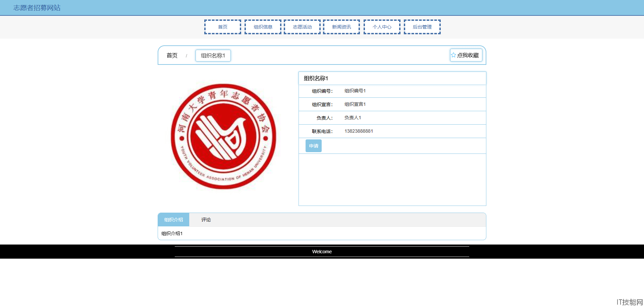Click the value 组织编号1
The height and width of the screenshot is (306, 644).
point(355,91)
